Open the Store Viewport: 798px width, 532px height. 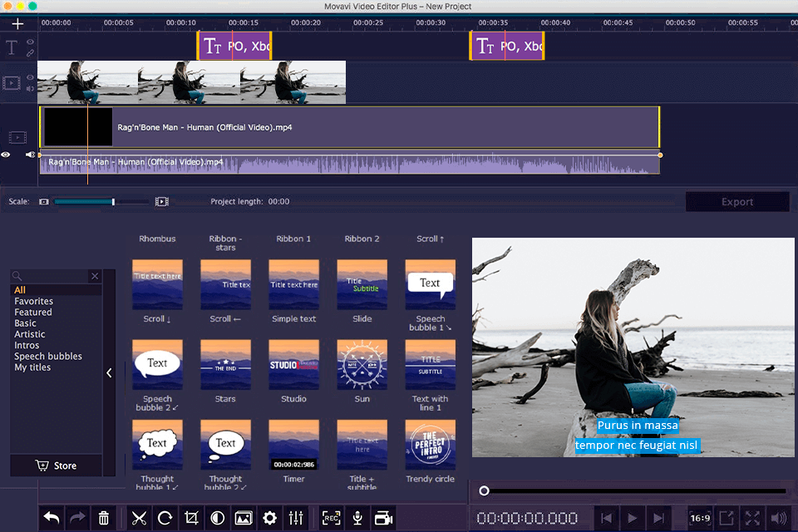56,465
